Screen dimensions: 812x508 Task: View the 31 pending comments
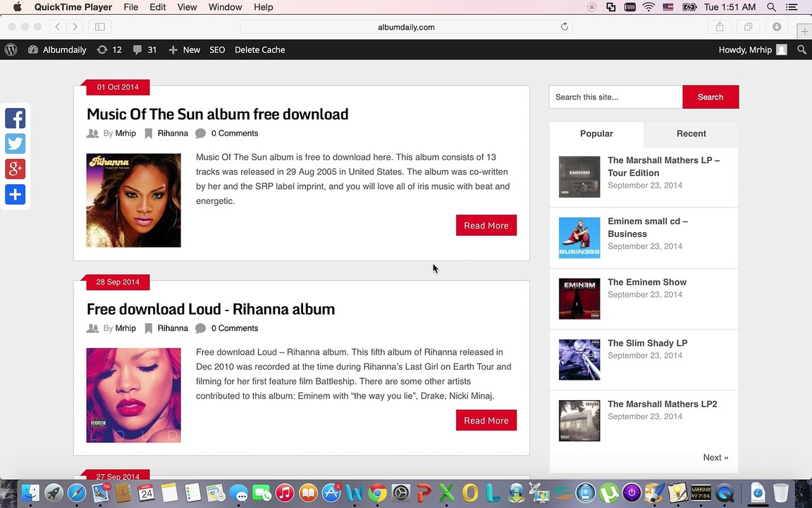(x=144, y=50)
